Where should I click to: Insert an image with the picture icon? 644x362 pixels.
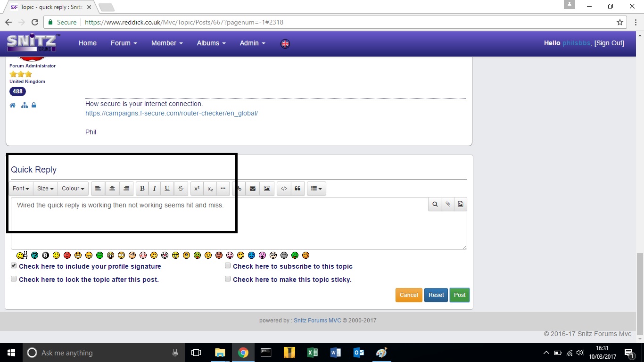click(x=267, y=189)
